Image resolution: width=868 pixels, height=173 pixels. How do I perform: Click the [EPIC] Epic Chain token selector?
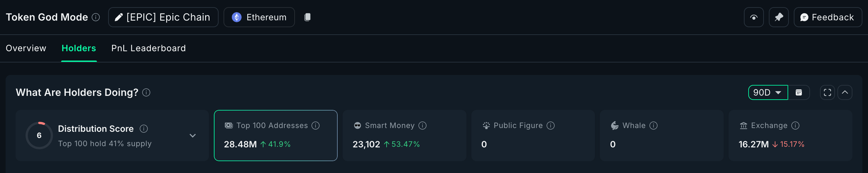click(163, 17)
